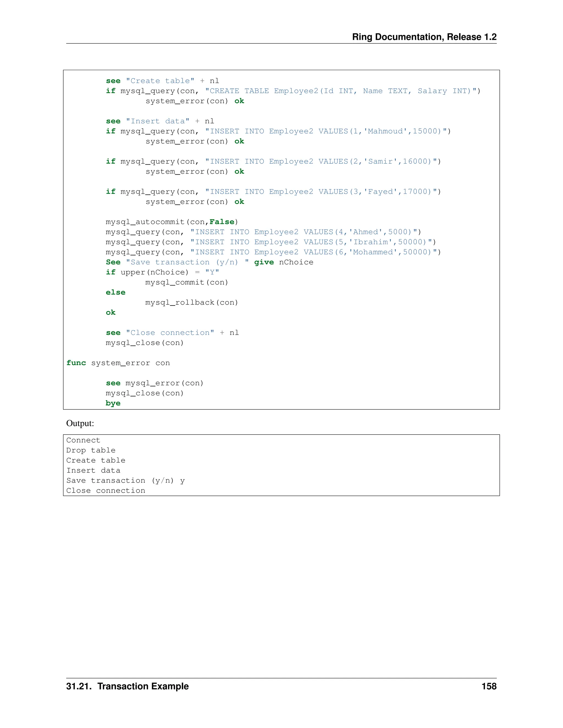Click the CREATE TABLE Employee2 query string
The image size is (563, 728).
(x=341, y=91)
